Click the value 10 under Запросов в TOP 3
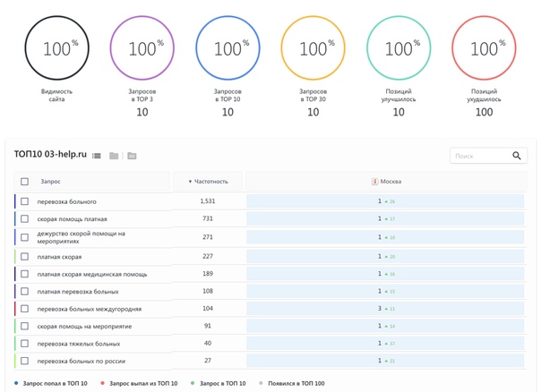This screenshot has height=392, width=541. pos(142,112)
